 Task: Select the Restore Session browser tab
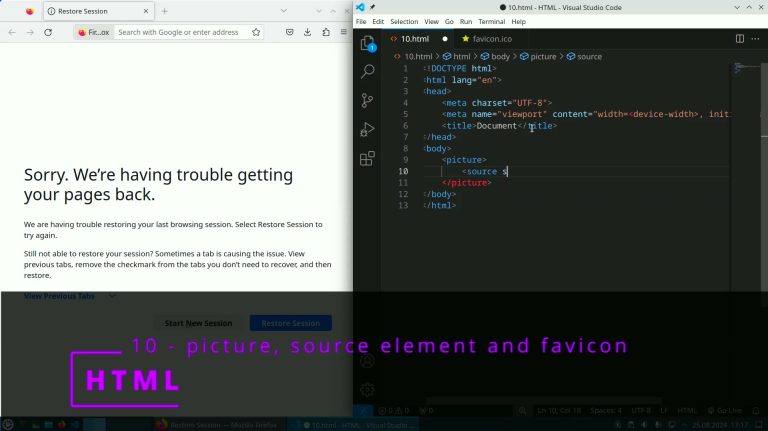click(x=99, y=11)
